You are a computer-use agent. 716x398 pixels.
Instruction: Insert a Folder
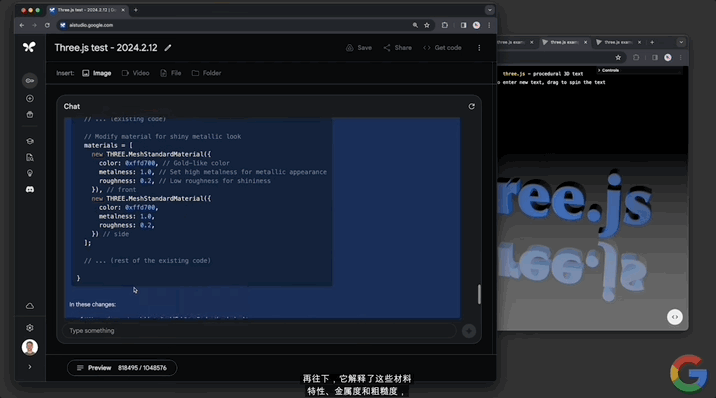206,73
